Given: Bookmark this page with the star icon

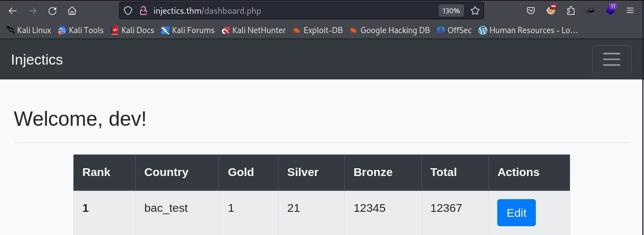Looking at the screenshot, I should (x=475, y=10).
